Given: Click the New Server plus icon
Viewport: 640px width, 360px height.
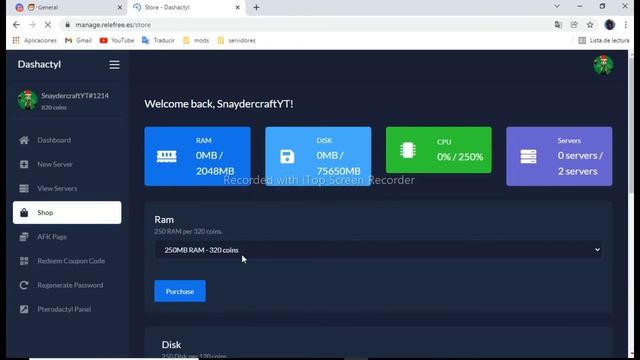Looking at the screenshot, I should click(x=24, y=164).
